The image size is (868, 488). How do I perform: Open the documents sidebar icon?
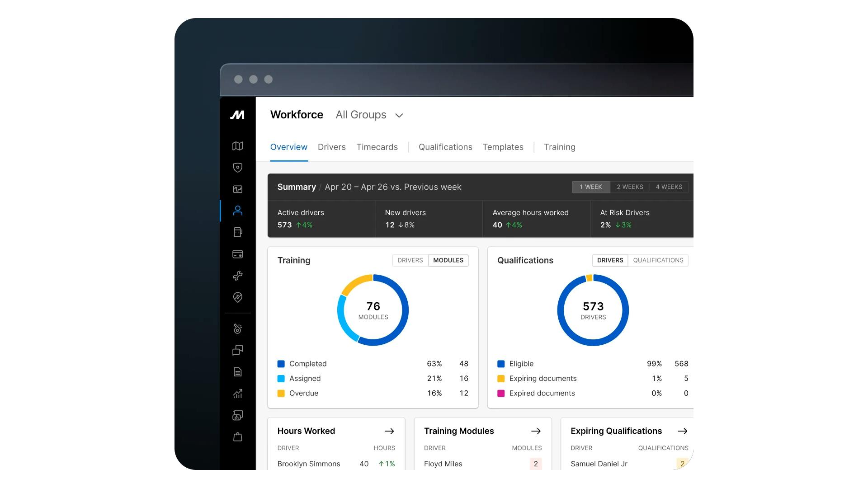tap(237, 372)
